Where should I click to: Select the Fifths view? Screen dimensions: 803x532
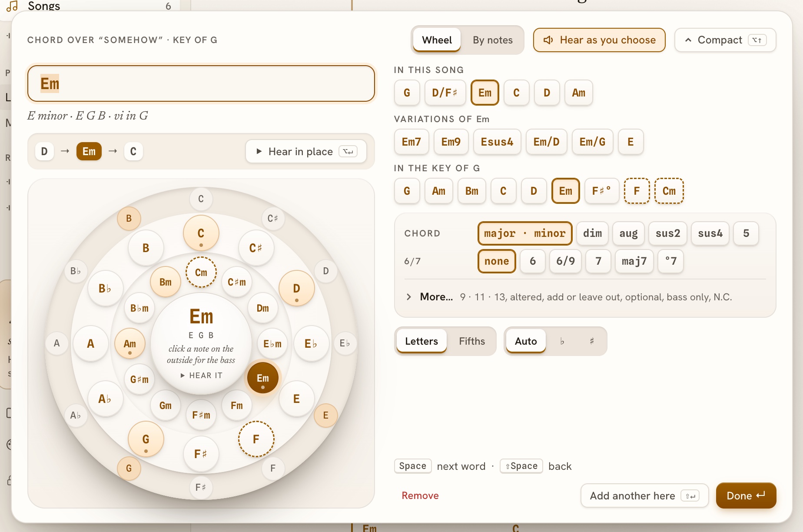coord(472,341)
